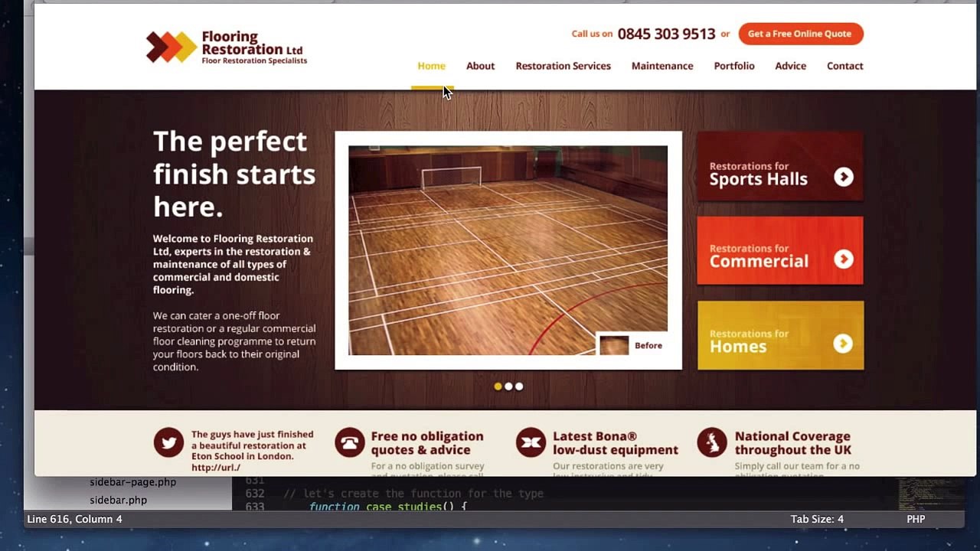Click the Flooring Restoration Ltd logo

tap(227, 47)
